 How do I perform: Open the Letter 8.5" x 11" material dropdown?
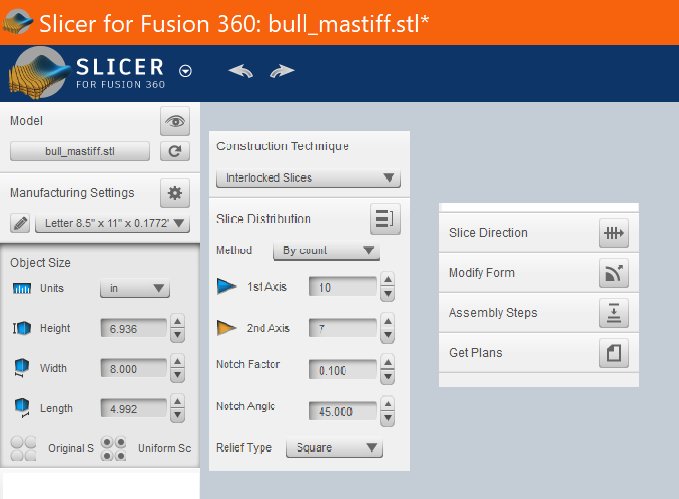(113, 224)
